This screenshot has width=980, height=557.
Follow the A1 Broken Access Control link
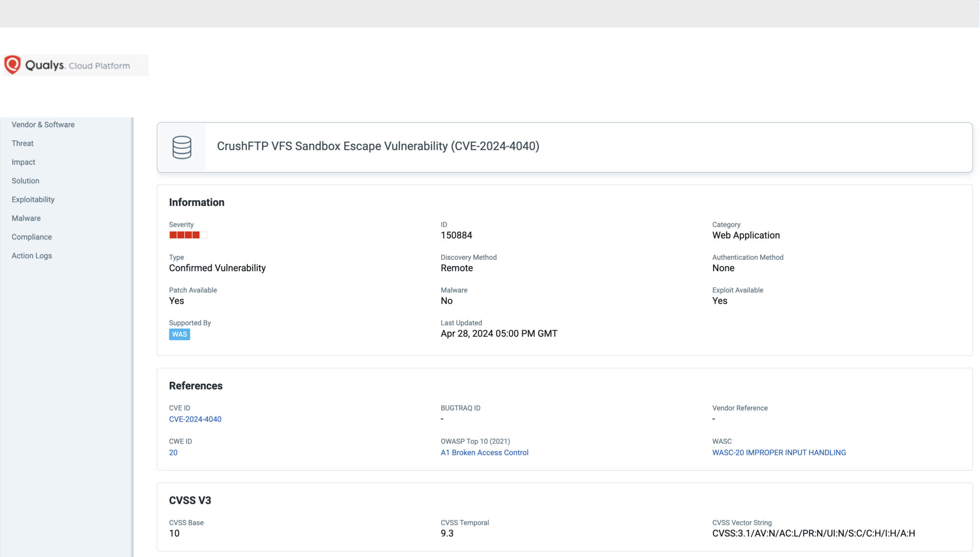coord(484,452)
